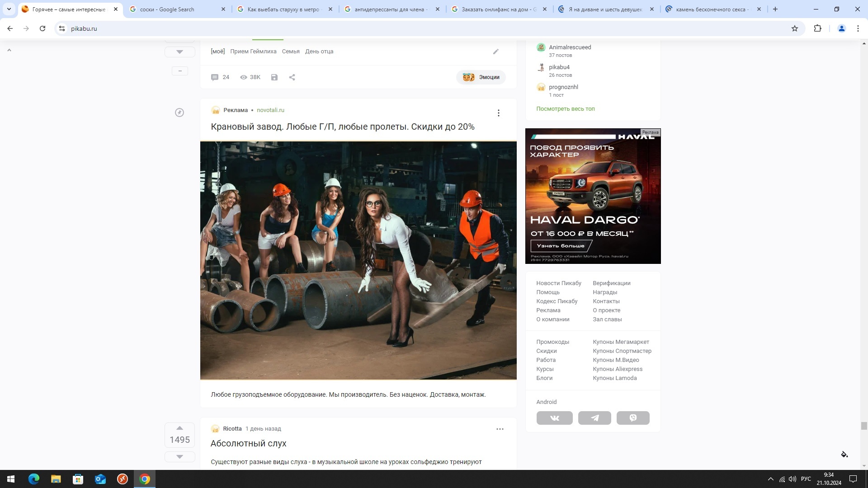This screenshot has width=868, height=488.
Task: Open File Explorer from taskbar
Action: point(56,479)
